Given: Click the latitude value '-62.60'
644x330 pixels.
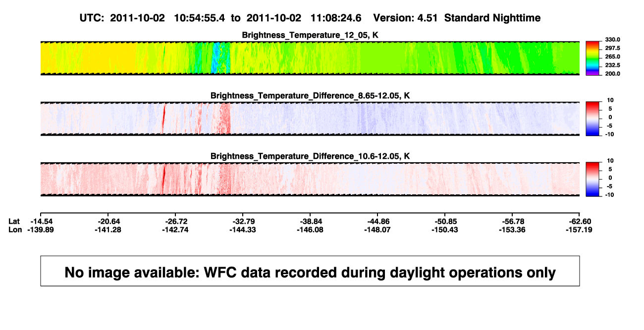Looking at the screenshot, I should [x=580, y=221].
